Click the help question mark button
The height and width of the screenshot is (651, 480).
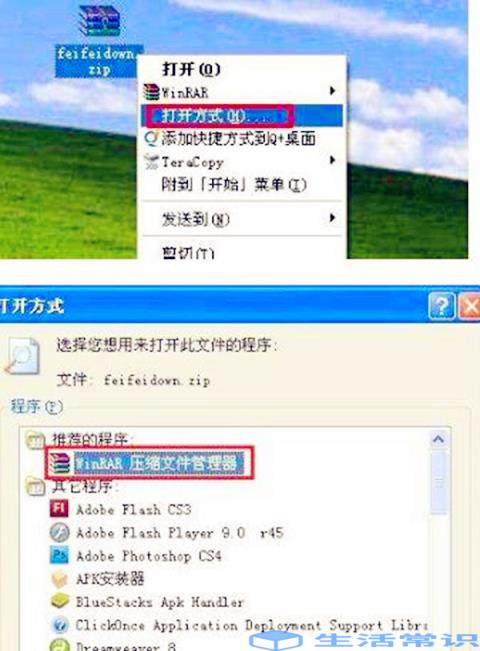pos(442,306)
